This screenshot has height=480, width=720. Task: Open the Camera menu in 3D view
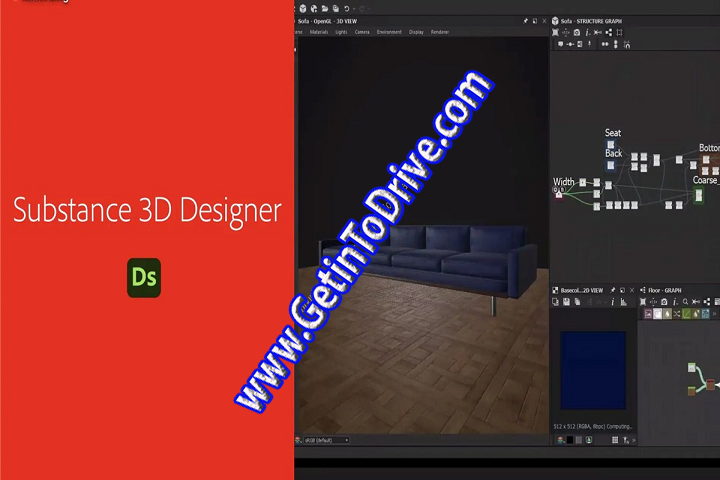(x=362, y=32)
